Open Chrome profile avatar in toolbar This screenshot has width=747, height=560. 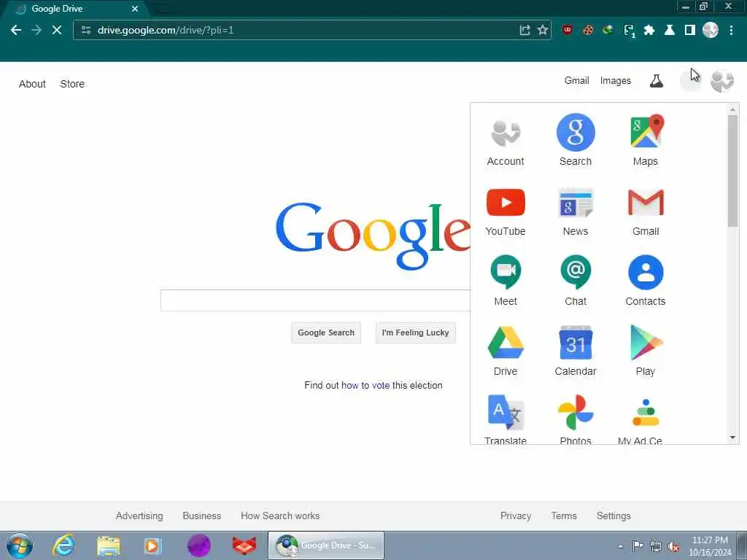[711, 30]
